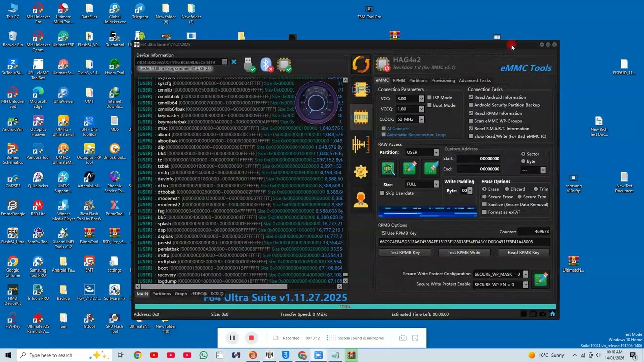Open the orange gear settings sidebar icon
Image resolution: width=644 pixels, height=362 pixels.
point(361,172)
